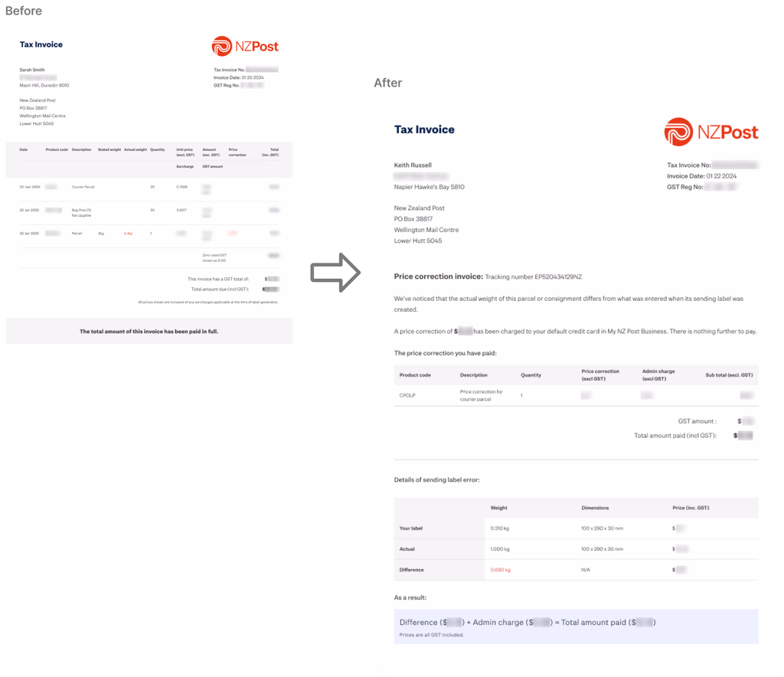Click 'Invoice Date: 01 22 2024'
The height and width of the screenshot is (677, 784).
pos(701,176)
